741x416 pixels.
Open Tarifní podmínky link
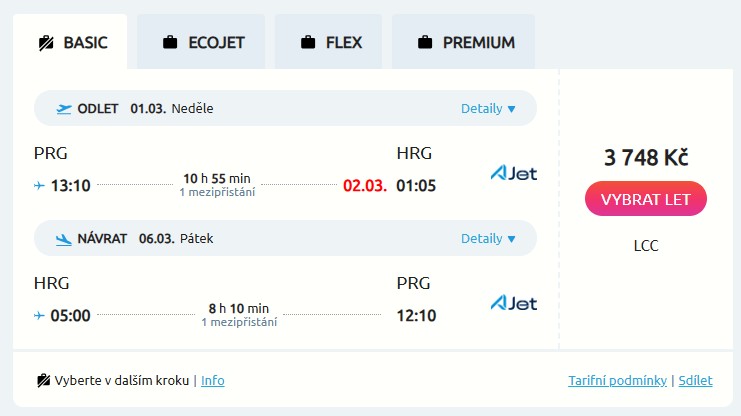tap(619, 380)
